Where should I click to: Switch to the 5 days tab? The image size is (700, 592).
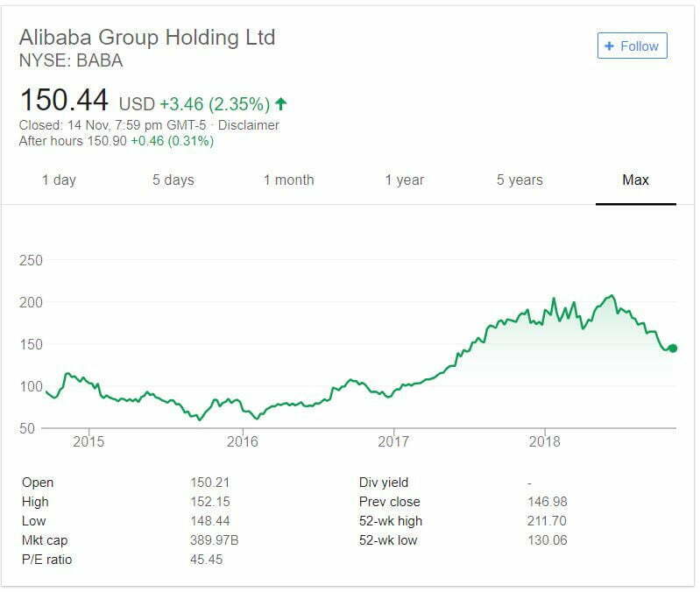click(x=173, y=180)
